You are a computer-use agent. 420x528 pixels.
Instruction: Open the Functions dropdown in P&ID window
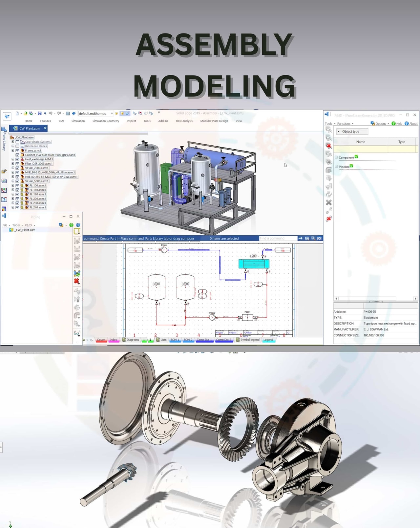(345, 124)
